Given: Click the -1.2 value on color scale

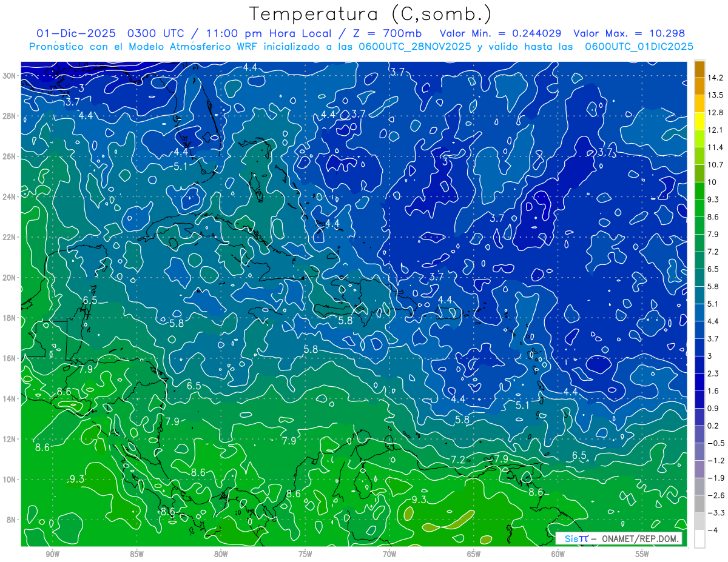Looking at the screenshot, I should click(715, 461).
